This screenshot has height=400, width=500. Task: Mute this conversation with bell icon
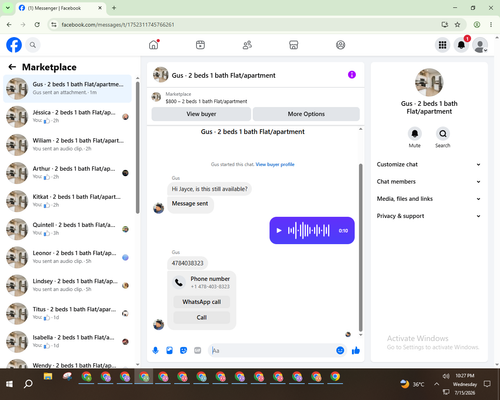pyautogui.click(x=415, y=134)
